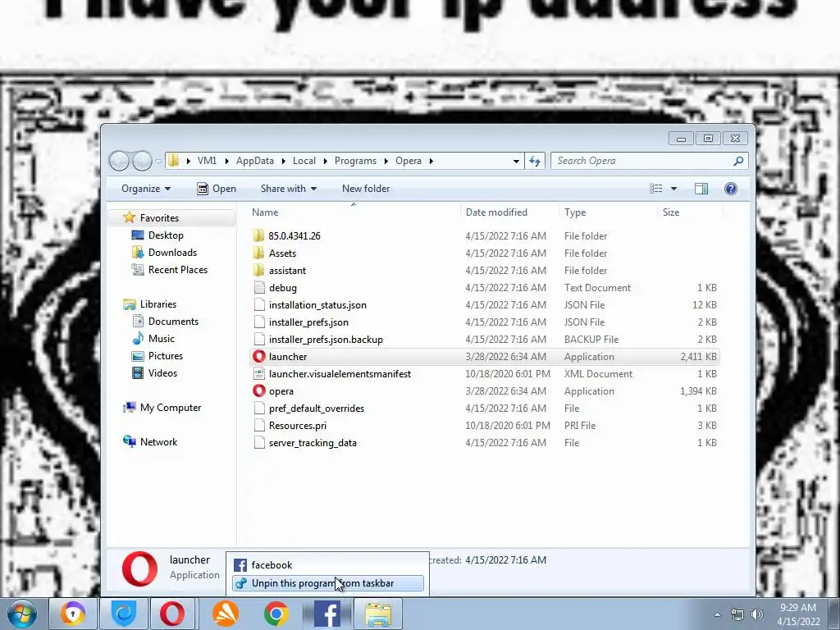Open Explorer help question mark icon

731,189
